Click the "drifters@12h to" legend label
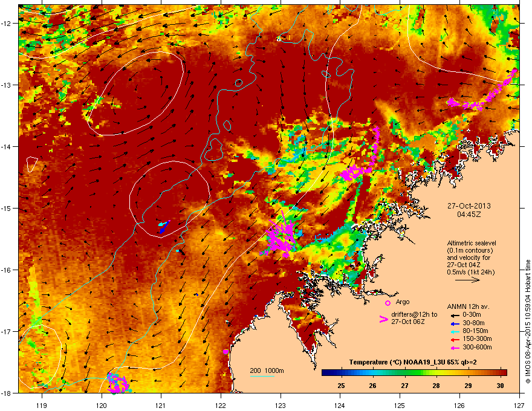Image resolution: width=532 pixels, height=411 pixels. coord(414,314)
